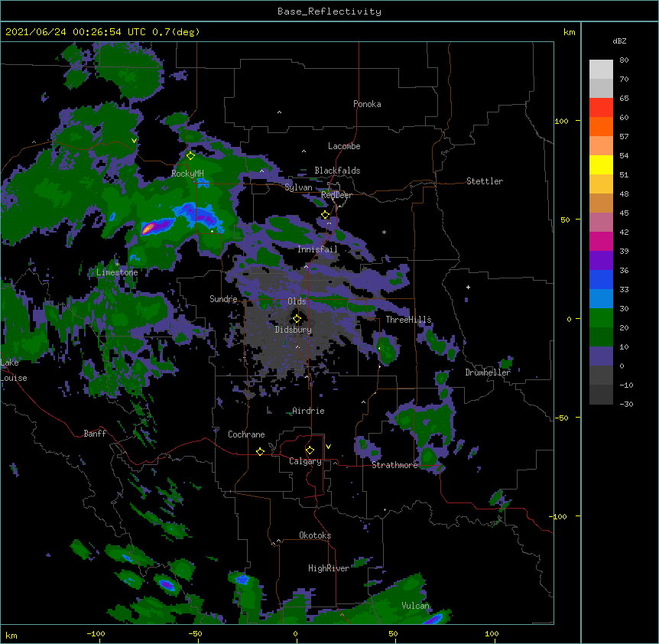Click the Sundre town label
This screenshot has width=659, height=644.
point(223,299)
